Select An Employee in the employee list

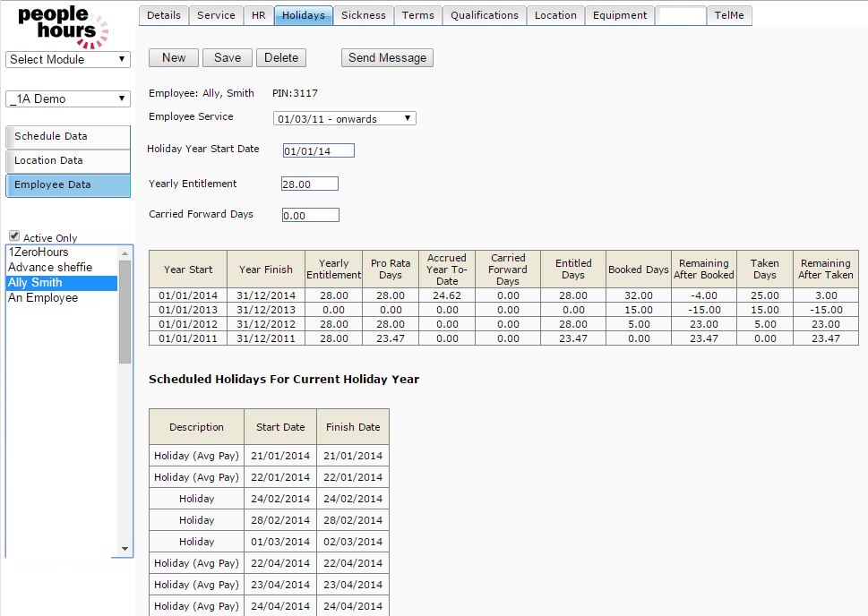43,298
